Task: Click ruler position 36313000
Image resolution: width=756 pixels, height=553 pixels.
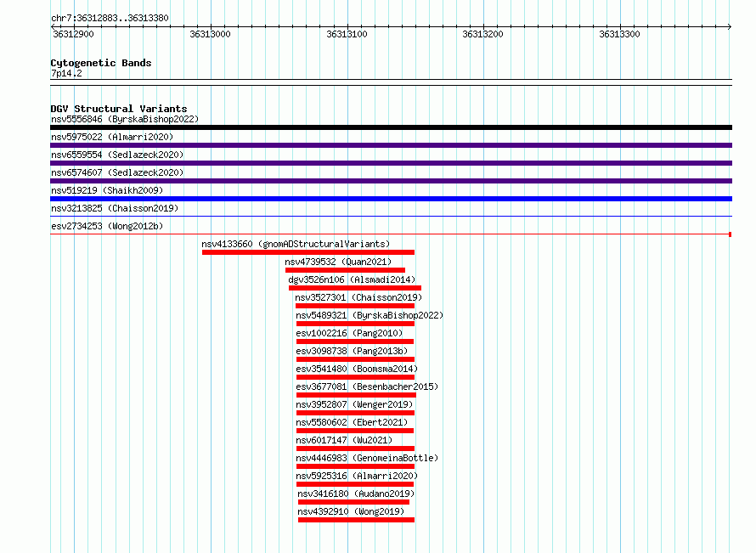Action: click(210, 34)
